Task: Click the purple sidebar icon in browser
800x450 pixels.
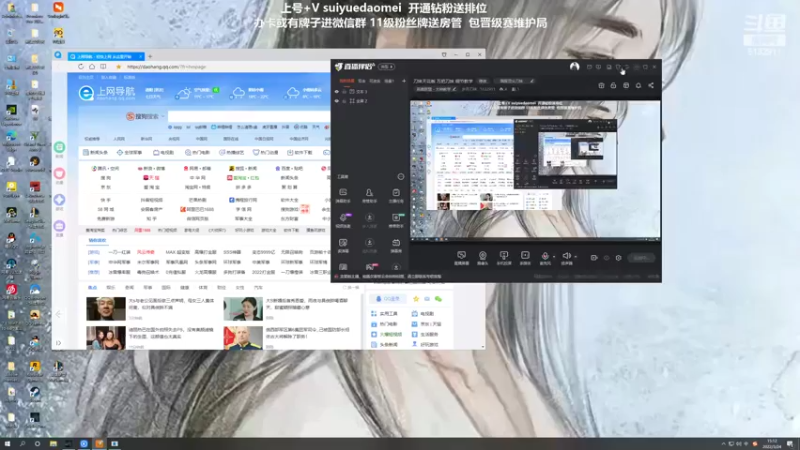Action: coord(59,226)
